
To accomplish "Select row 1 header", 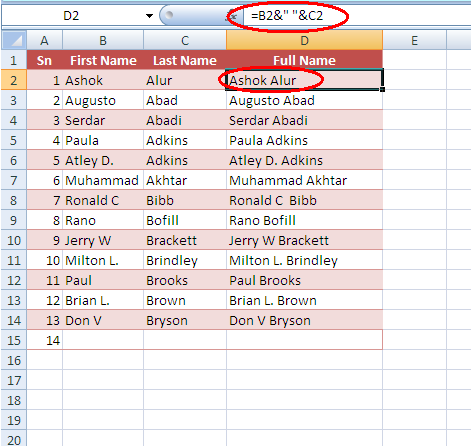I will 14,60.
